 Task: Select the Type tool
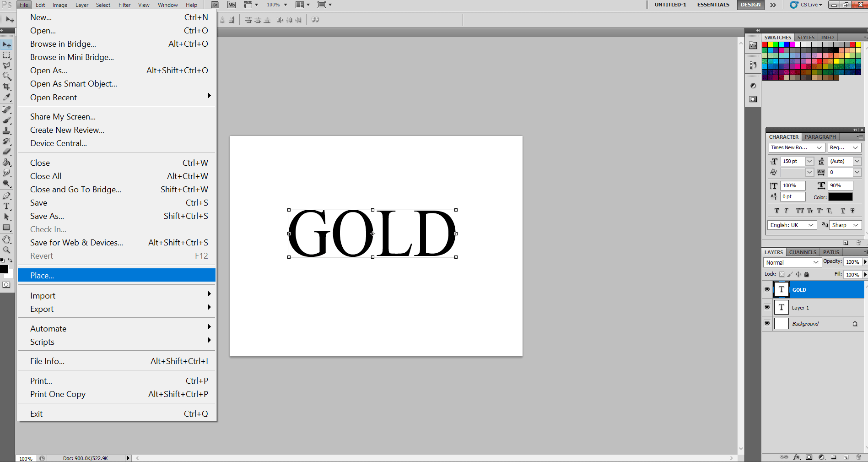click(7, 206)
